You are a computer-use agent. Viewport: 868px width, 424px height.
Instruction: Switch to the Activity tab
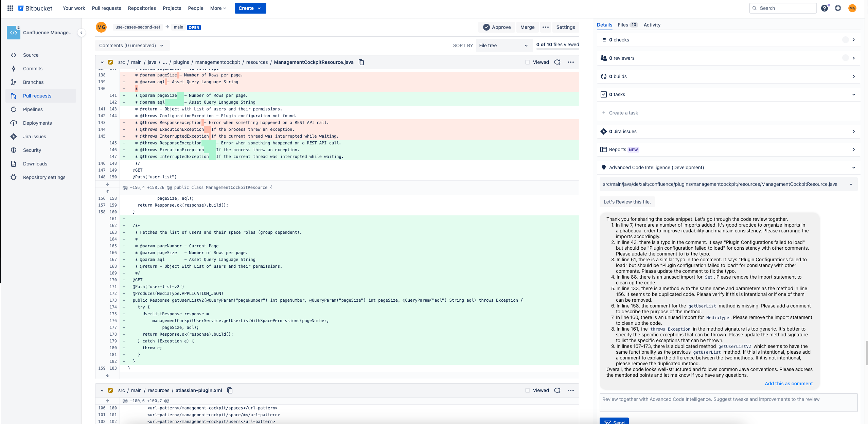click(652, 25)
